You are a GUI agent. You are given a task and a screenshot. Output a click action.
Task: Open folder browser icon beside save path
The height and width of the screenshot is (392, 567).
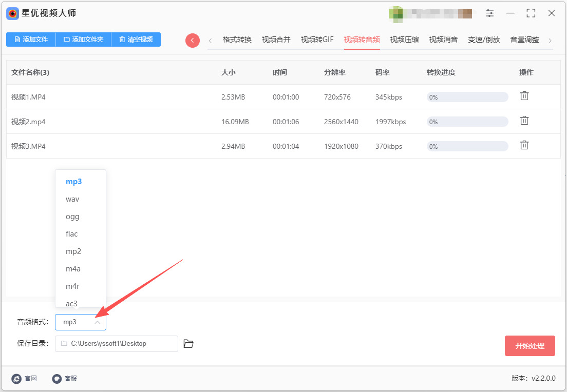[x=188, y=344]
